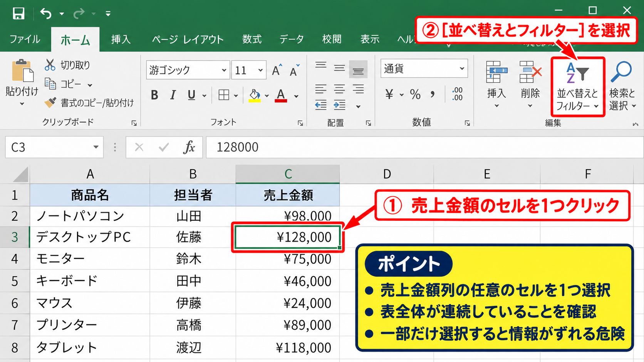Undo the last action
Viewport: 644px width, 362px height.
46,14
